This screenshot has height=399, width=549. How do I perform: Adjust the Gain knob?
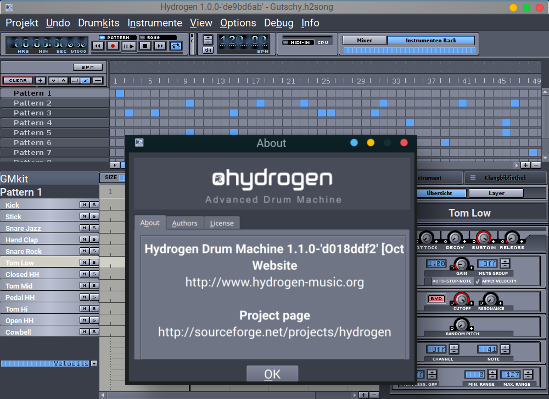coord(461,264)
